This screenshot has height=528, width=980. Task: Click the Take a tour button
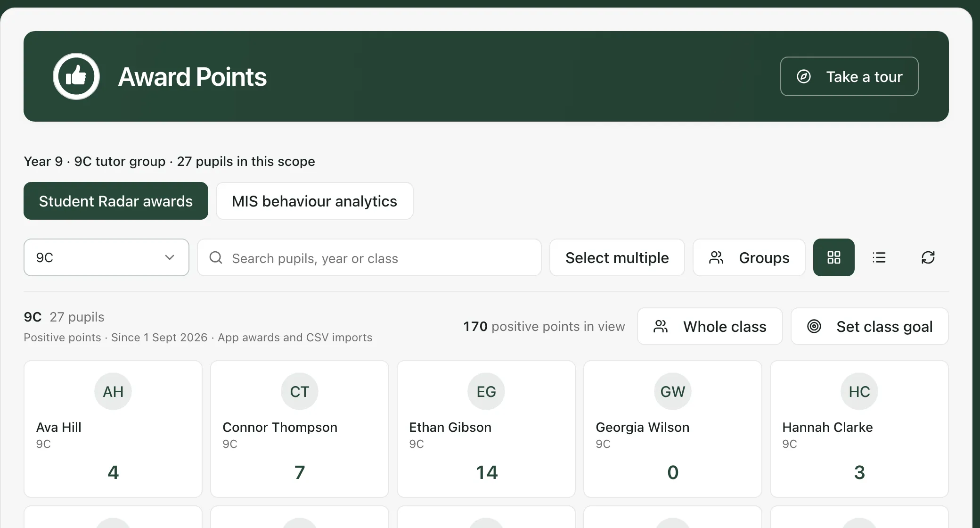click(x=849, y=76)
